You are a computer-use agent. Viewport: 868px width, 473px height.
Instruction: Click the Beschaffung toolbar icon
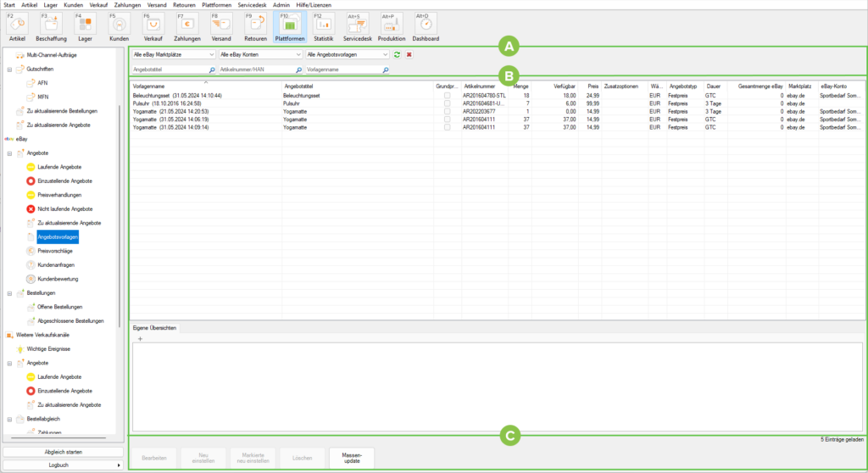[x=52, y=27]
